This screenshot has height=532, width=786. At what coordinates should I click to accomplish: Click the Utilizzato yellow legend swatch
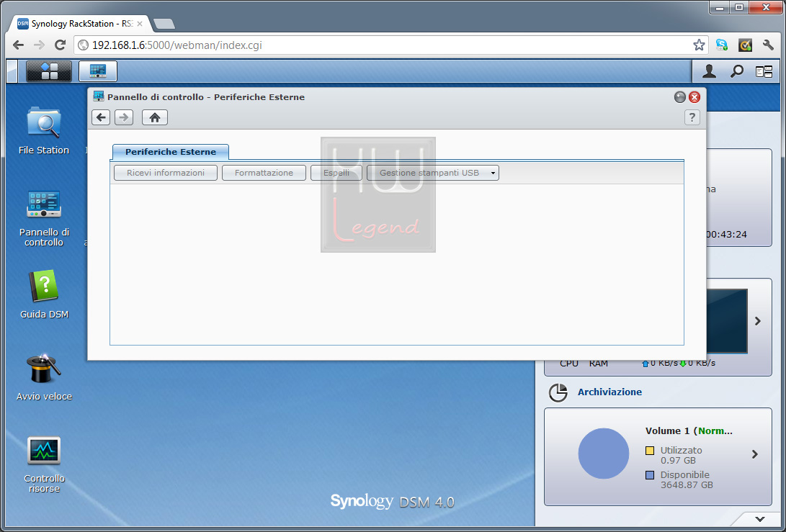point(650,451)
